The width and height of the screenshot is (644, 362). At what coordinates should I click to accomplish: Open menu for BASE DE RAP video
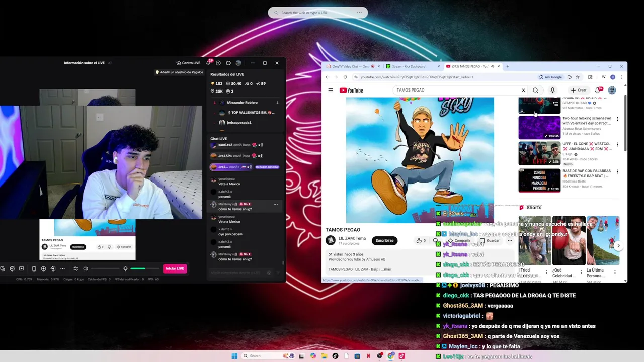pyautogui.click(x=617, y=172)
